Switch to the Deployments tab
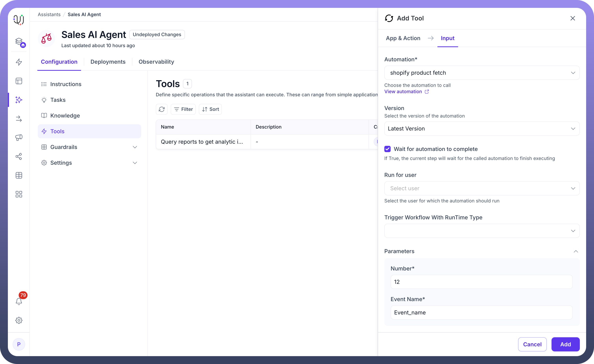This screenshot has height=364, width=594. tap(108, 62)
